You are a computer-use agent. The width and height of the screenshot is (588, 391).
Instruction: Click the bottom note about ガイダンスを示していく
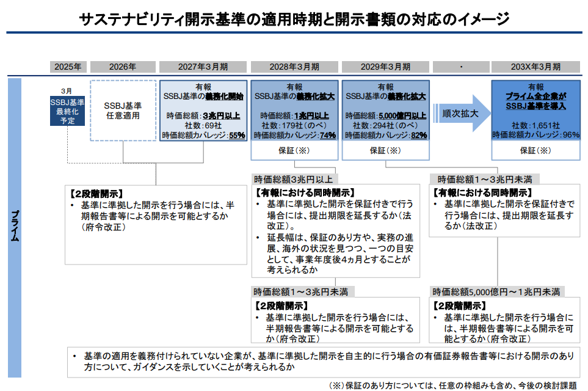[324, 361]
